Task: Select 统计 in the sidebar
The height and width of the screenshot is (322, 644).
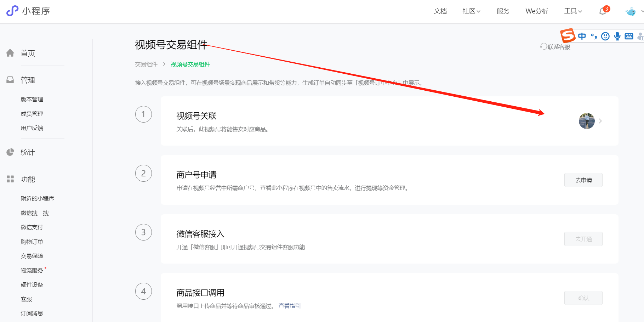Action: click(x=28, y=152)
